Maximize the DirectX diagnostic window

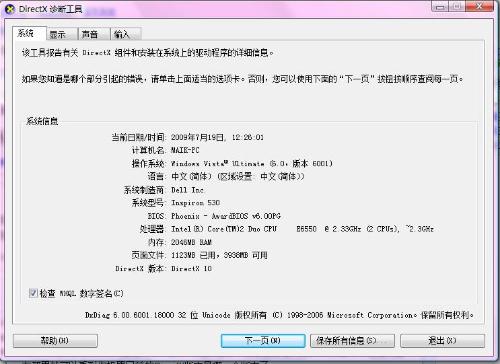click(457, 7)
